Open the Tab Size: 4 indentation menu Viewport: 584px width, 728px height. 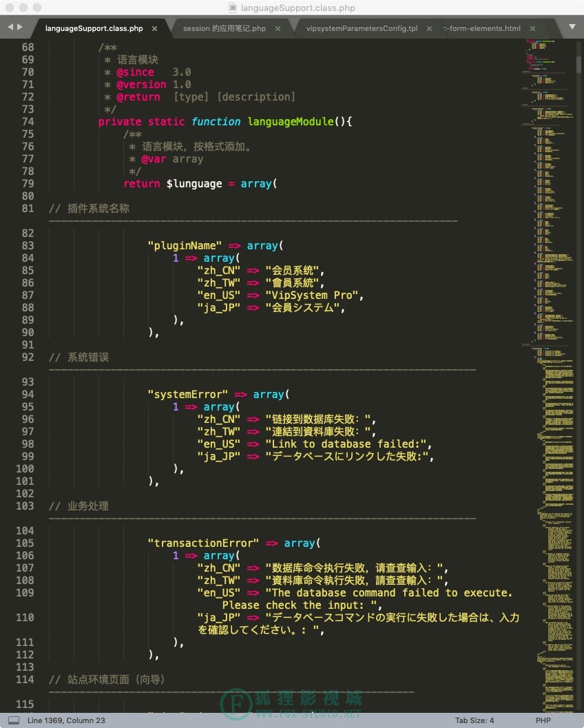click(x=474, y=720)
